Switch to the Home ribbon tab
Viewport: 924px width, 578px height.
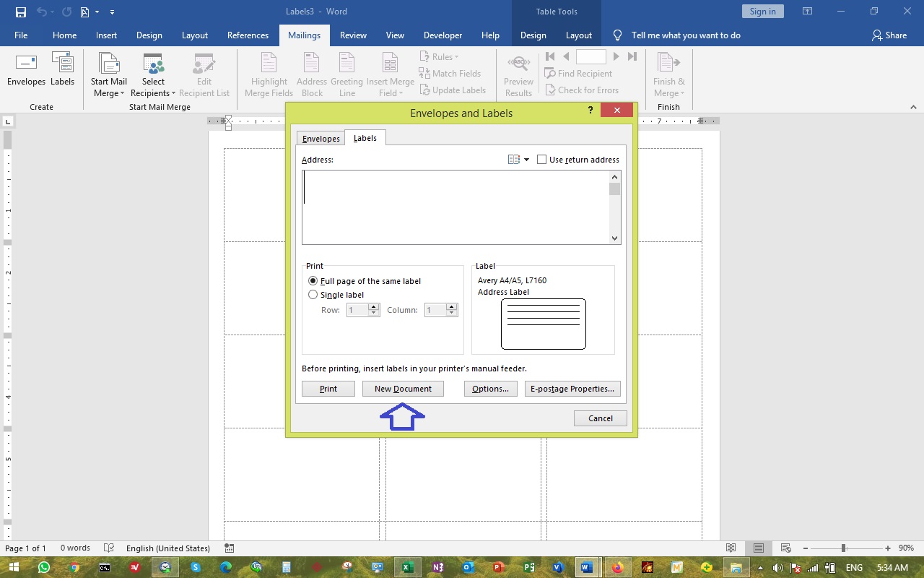pyautogui.click(x=64, y=35)
